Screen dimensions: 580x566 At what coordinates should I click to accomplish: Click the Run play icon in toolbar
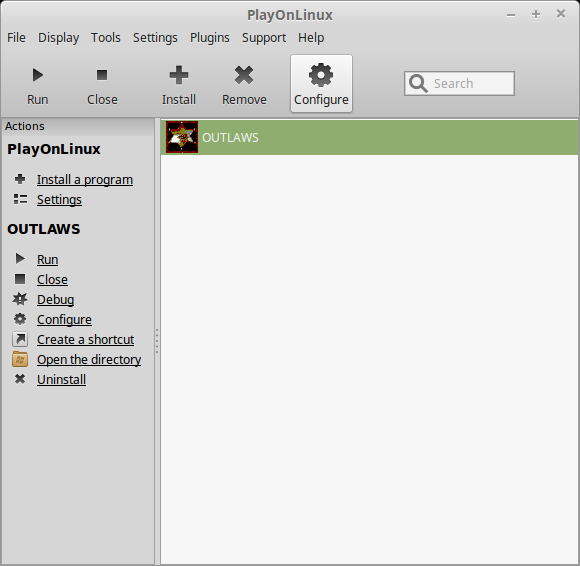pyautogui.click(x=37, y=75)
